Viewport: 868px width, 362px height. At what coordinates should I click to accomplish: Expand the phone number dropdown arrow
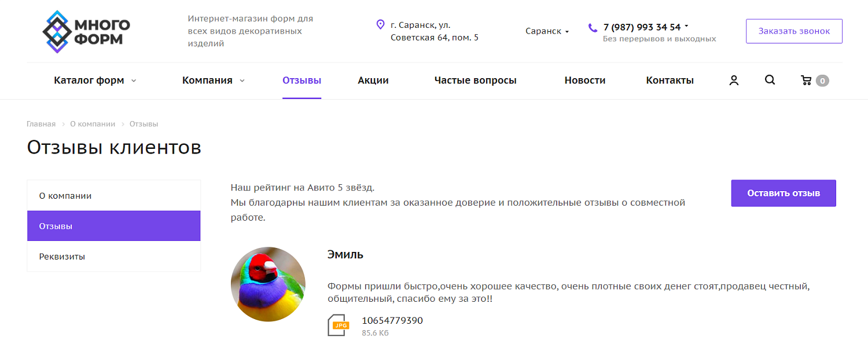(x=686, y=25)
